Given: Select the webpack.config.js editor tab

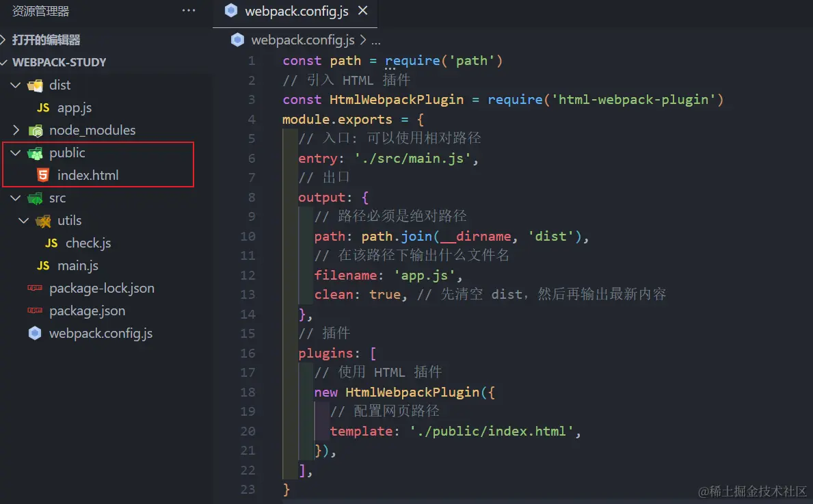Looking at the screenshot, I should click(295, 12).
